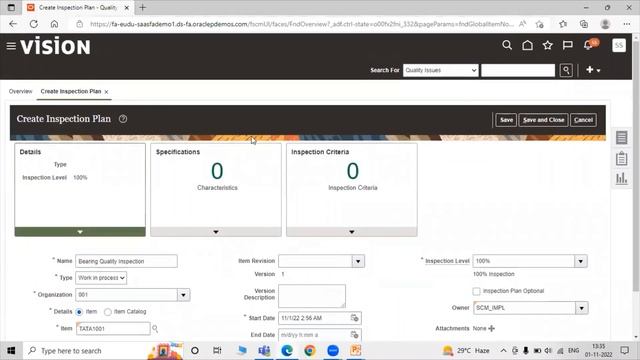Image resolution: width=640 pixels, height=360 pixels.
Task: Open the notifications bell
Action: (x=589, y=45)
